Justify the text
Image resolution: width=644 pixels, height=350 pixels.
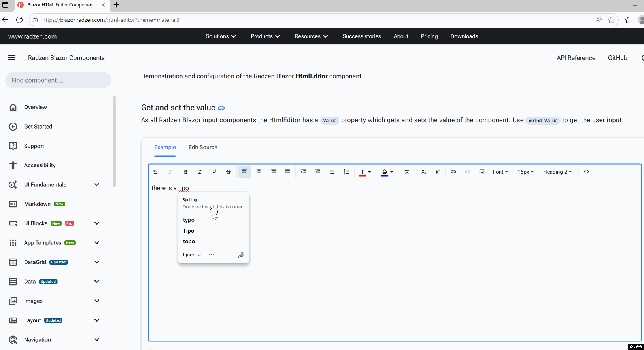click(x=287, y=172)
